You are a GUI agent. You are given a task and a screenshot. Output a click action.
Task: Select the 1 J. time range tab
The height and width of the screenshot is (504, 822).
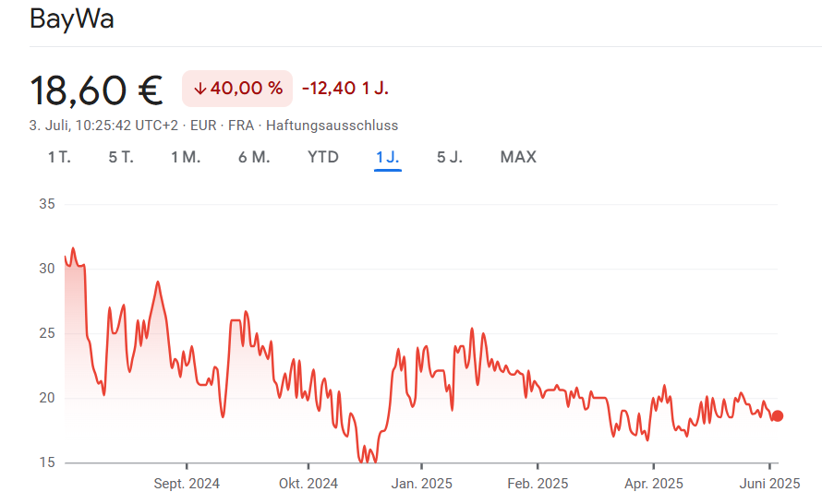[x=387, y=157]
